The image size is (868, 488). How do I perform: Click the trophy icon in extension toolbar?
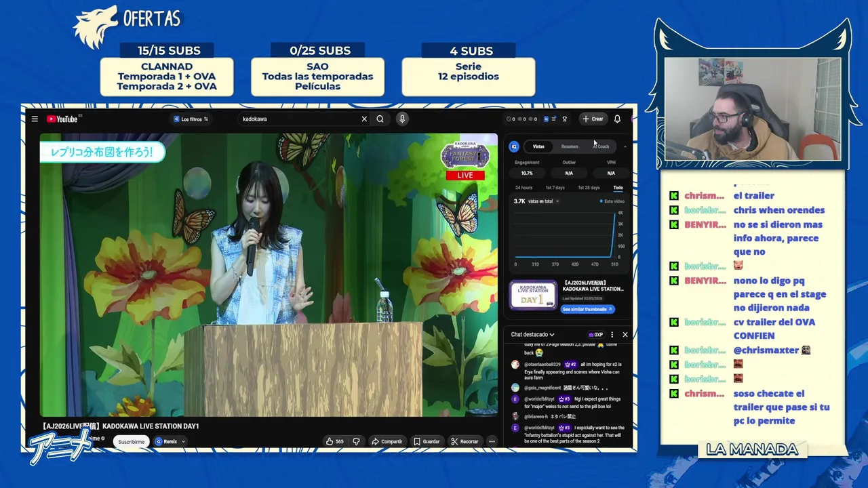tap(564, 119)
